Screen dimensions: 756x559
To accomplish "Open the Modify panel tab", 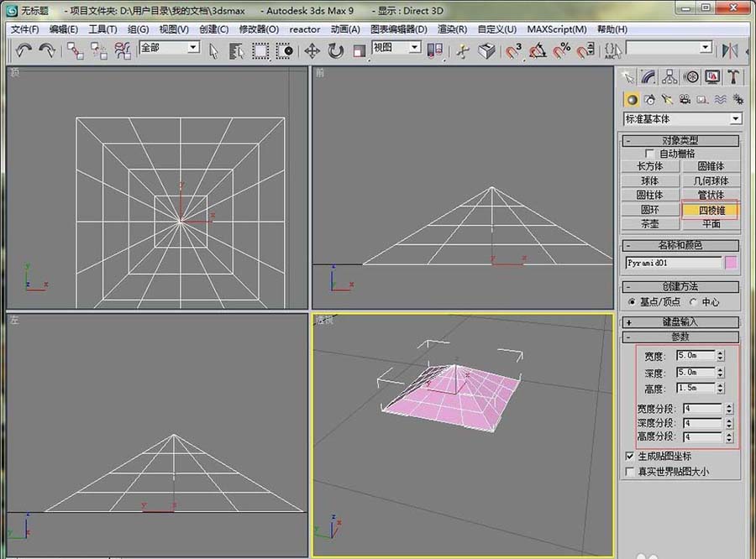I will tap(648, 76).
